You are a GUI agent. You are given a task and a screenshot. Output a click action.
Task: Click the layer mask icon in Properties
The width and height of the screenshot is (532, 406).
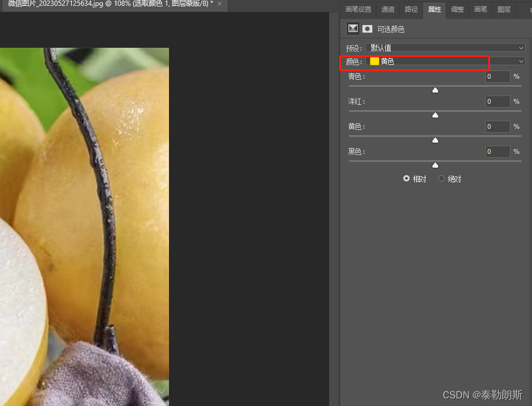click(367, 29)
